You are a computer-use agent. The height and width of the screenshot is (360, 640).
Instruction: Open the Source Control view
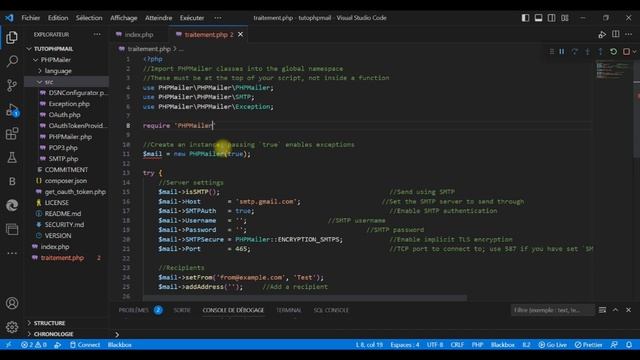12,85
